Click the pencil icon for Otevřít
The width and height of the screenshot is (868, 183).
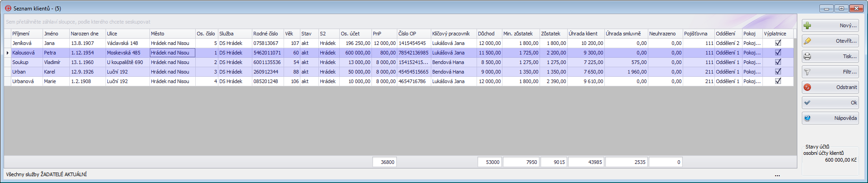tap(807, 41)
